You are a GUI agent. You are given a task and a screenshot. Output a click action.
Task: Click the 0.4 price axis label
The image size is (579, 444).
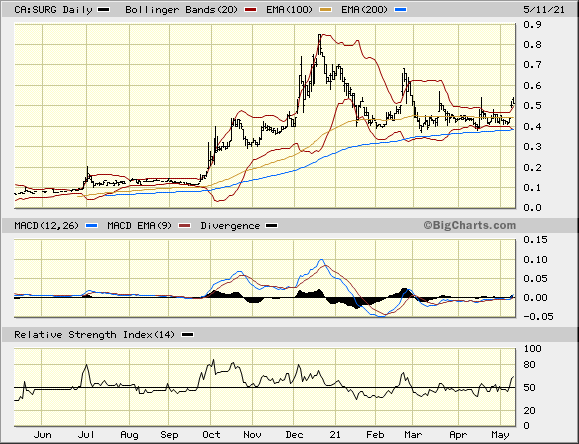click(532, 127)
